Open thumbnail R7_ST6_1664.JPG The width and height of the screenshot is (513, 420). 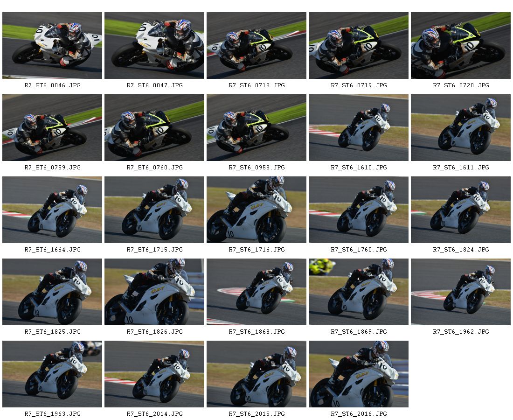[52, 210]
